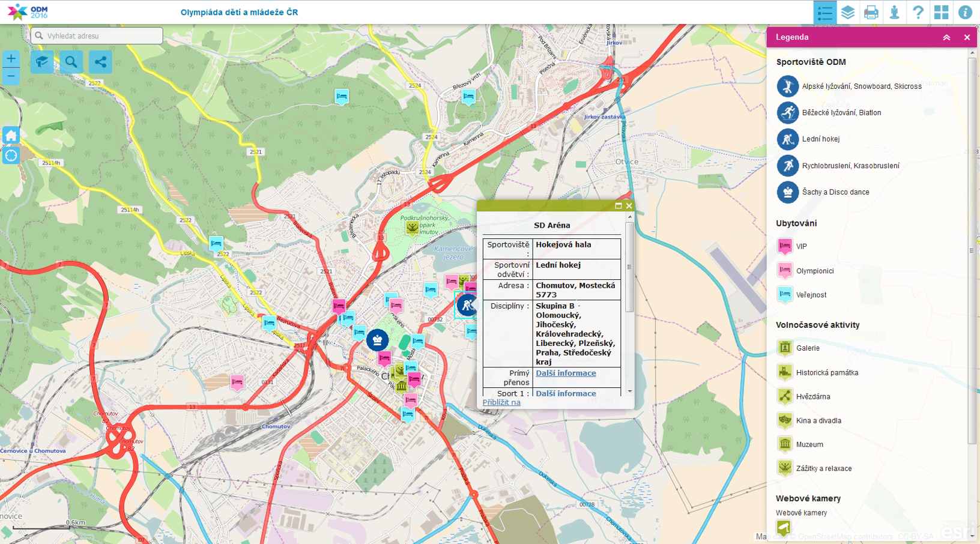The image size is (980, 544).
Task: Close the Legenda panel
Action: point(967,37)
